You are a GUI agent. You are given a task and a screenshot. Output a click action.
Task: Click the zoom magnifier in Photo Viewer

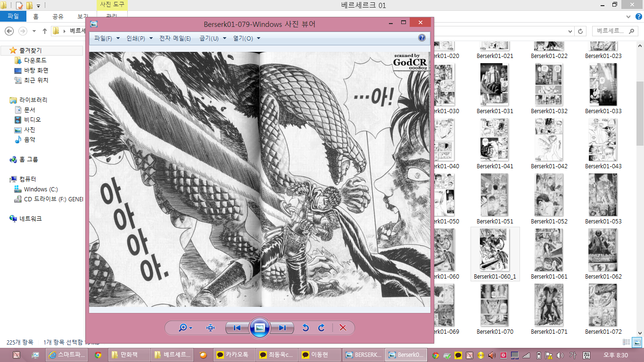[x=183, y=328]
